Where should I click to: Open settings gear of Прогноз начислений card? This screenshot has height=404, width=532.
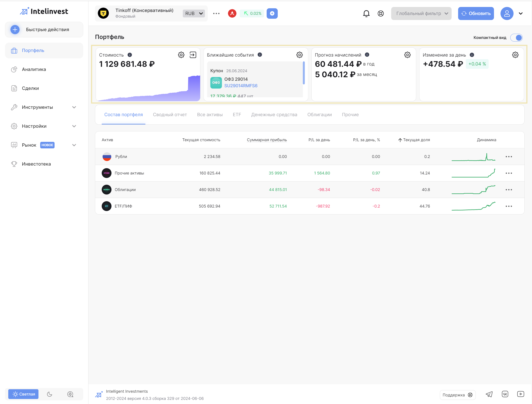tap(407, 55)
